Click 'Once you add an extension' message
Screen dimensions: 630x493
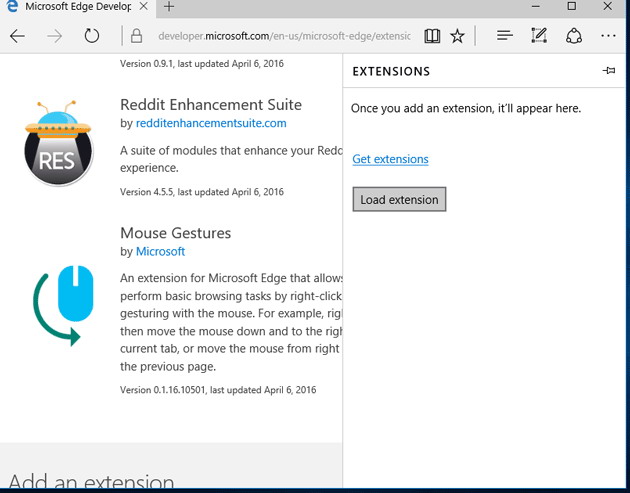pos(466,108)
